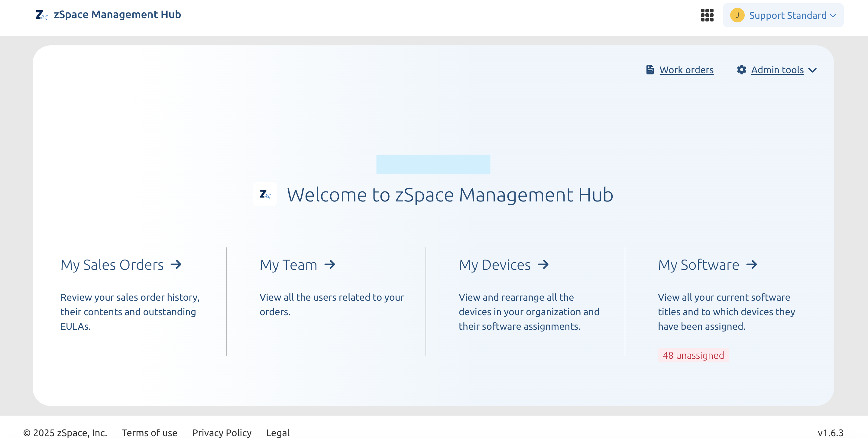The image size is (868, 438).
Task: Open the Work orders link
Action: click(686, 70)
